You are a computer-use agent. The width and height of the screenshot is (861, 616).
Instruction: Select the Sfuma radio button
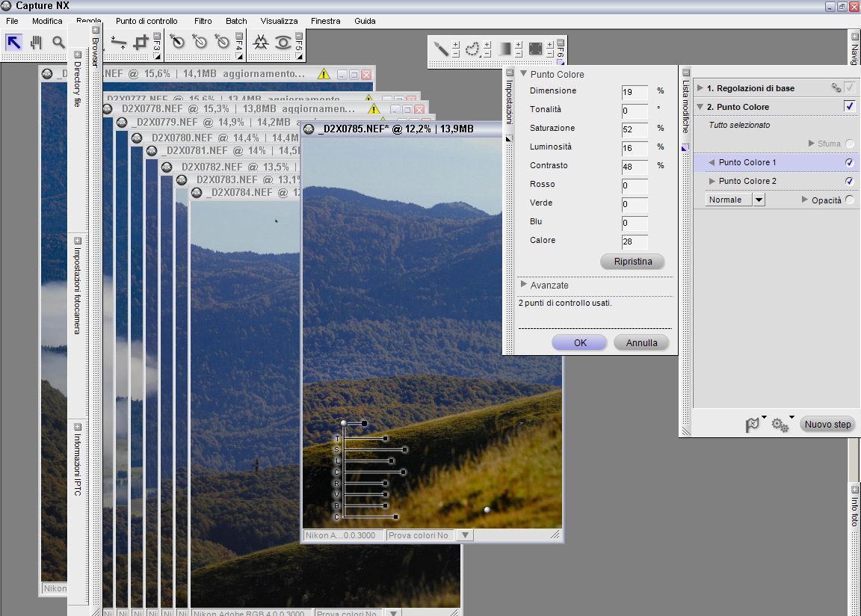(x=850, y=144)
